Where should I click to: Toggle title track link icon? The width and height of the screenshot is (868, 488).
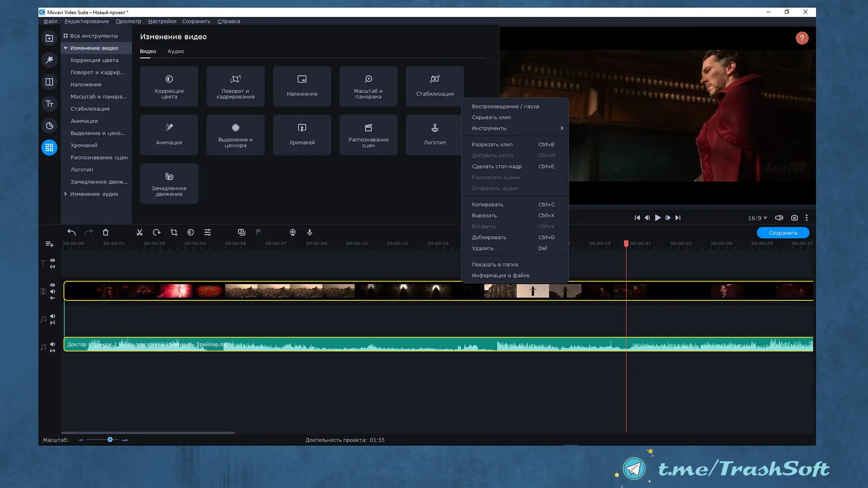(x=52, y=267)
